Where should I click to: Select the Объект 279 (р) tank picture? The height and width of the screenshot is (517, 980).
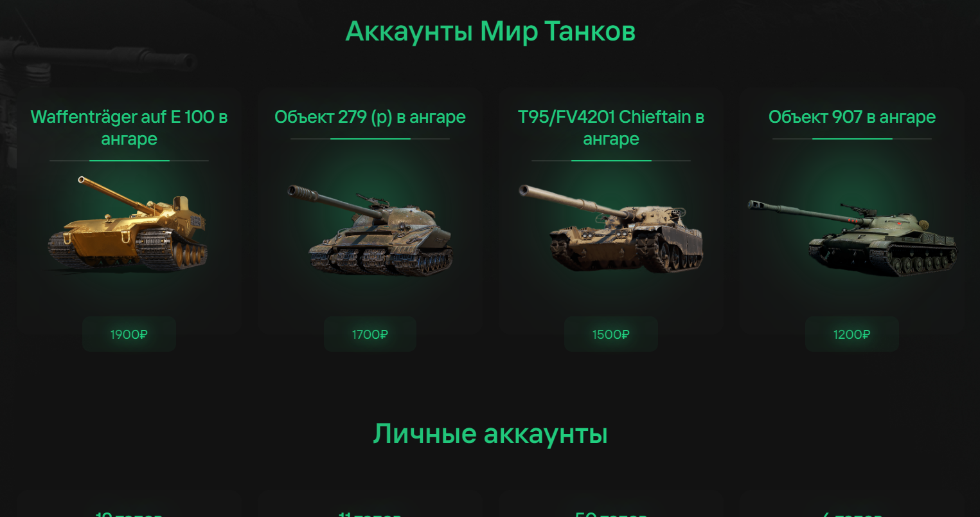point(370,230)
